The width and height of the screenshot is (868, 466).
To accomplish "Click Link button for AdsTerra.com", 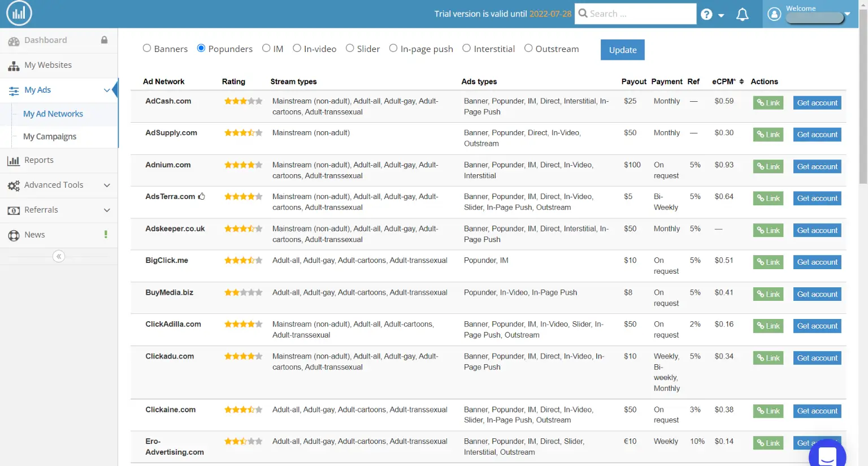I will click(x=769, y=199).
